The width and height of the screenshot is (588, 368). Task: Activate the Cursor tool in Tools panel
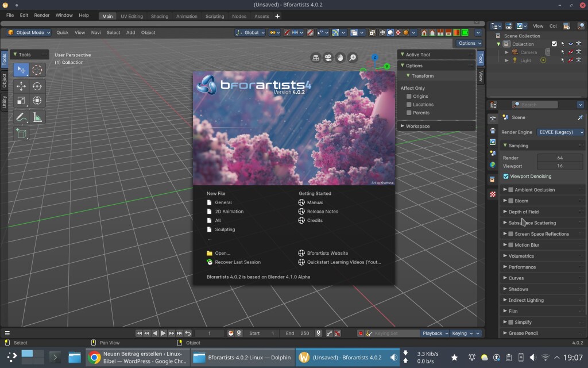(37, 70)
